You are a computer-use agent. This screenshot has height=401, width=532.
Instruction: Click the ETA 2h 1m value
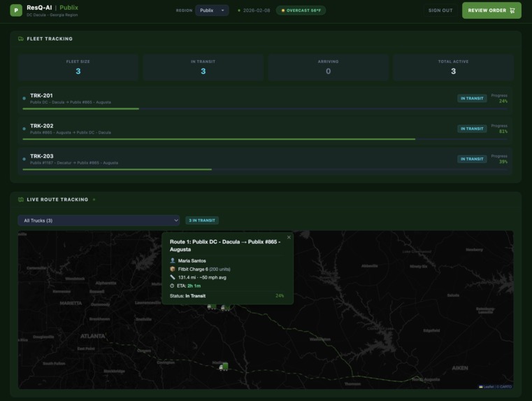click(194, 286)
